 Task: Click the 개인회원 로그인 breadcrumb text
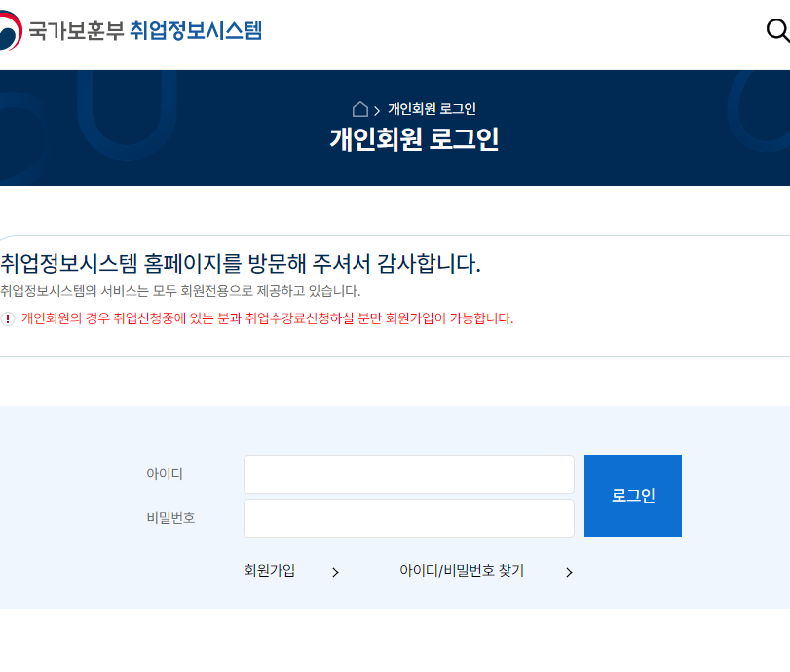[x=432, y=109]
